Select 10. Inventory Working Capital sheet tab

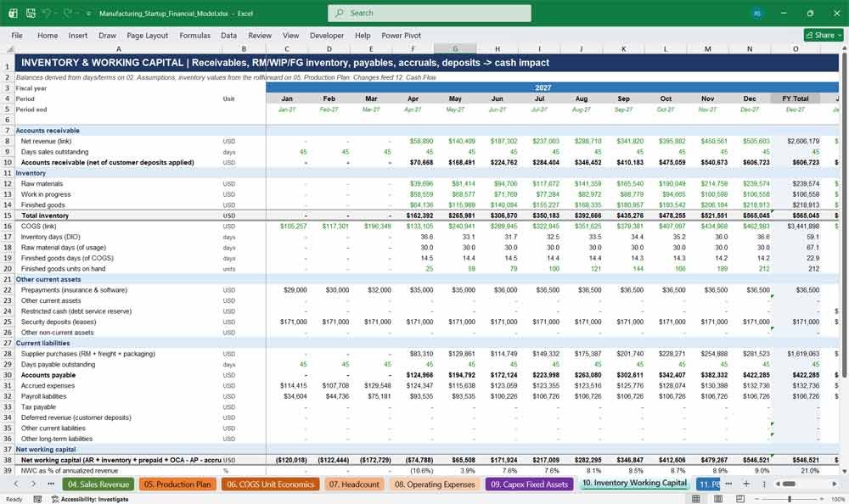(634, 483)
